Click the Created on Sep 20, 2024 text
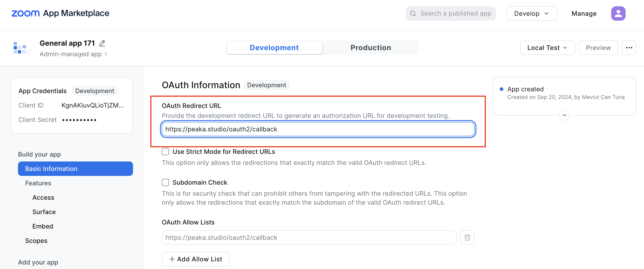Screen dimensions: 644x269 pyautogui.click(x=566, y=97)
